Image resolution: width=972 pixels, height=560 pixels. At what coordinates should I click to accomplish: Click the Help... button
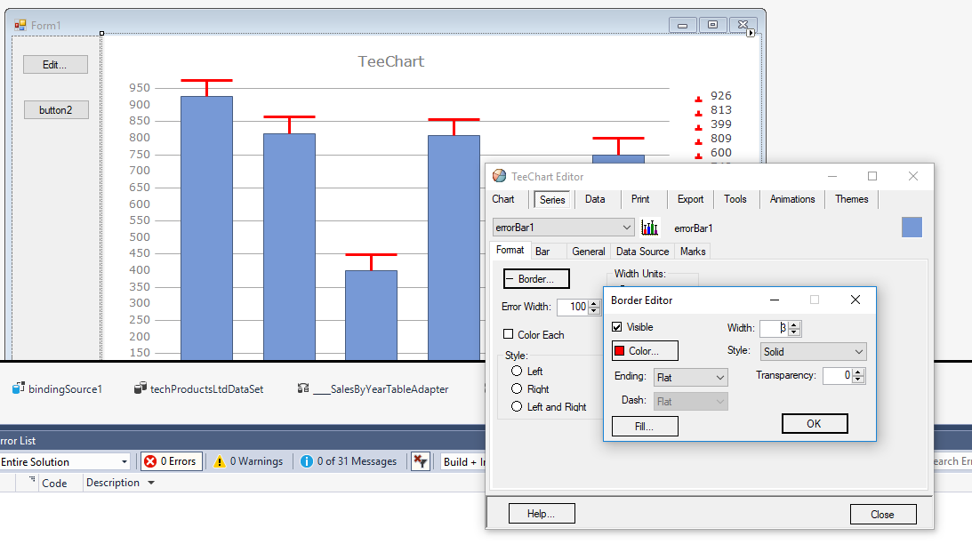click(x=542, y=514)
